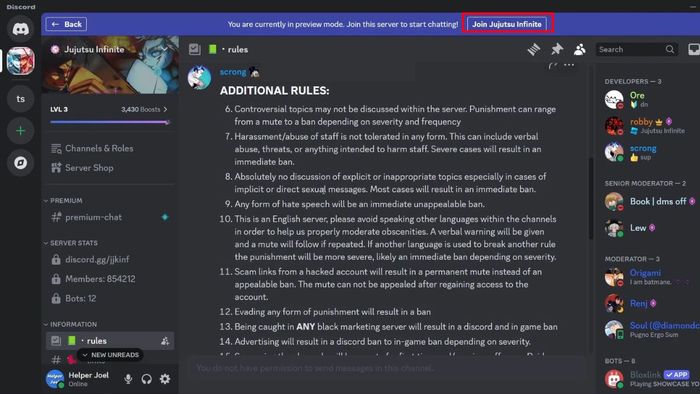Open member Book | dms off

[x=650, y=202]
